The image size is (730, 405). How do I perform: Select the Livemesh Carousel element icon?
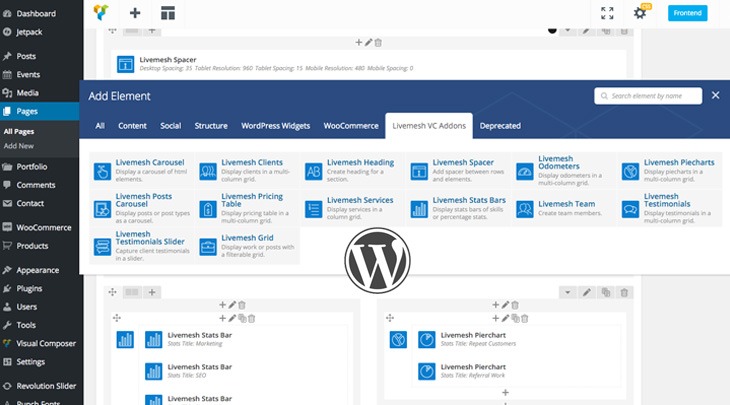(102, 171)
